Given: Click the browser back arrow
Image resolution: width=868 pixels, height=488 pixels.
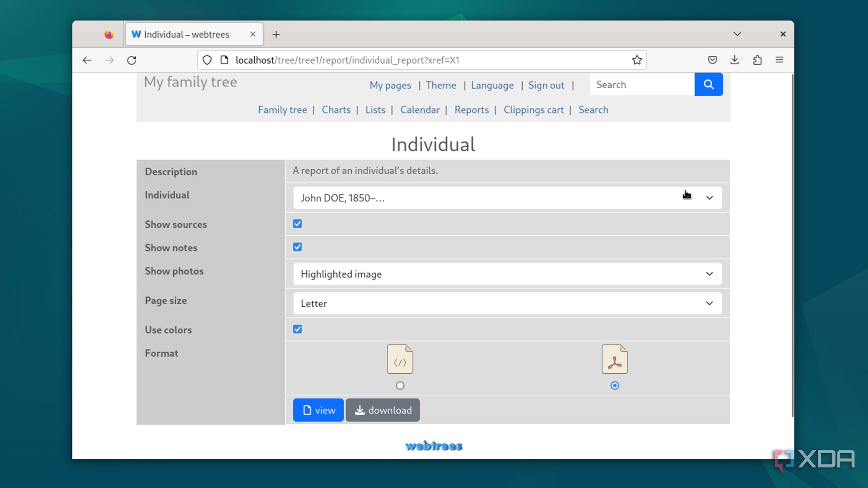Looking at the screenshot, I should 87,60.
